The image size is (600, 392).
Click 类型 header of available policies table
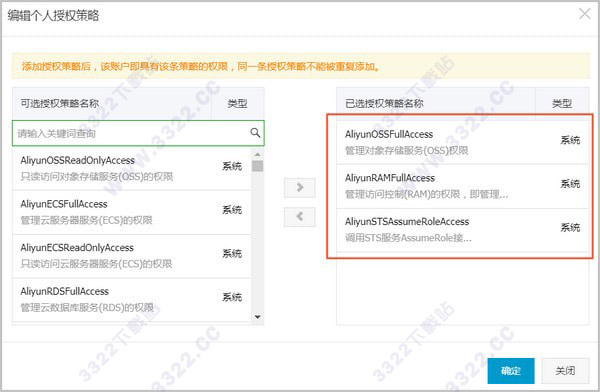point(237,103)
